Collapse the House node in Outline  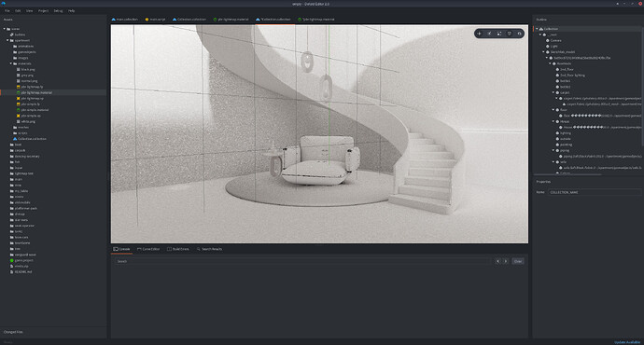click(553, 121)
